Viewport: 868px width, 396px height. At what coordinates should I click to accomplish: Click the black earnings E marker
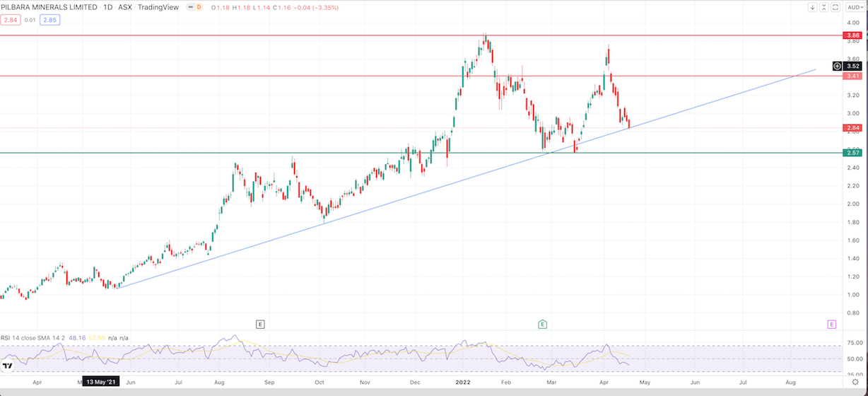260,324
